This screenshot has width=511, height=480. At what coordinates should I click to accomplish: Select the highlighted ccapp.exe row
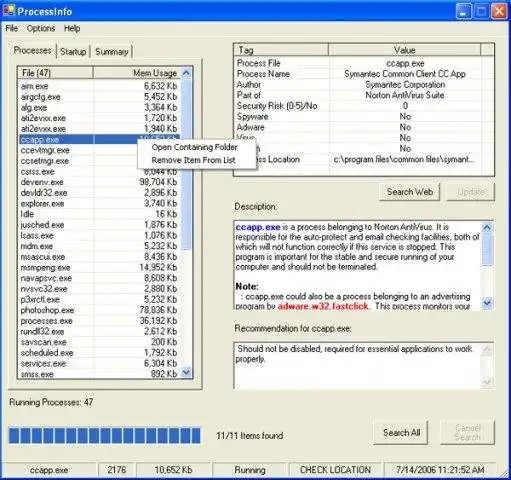(x=78, y=140)
